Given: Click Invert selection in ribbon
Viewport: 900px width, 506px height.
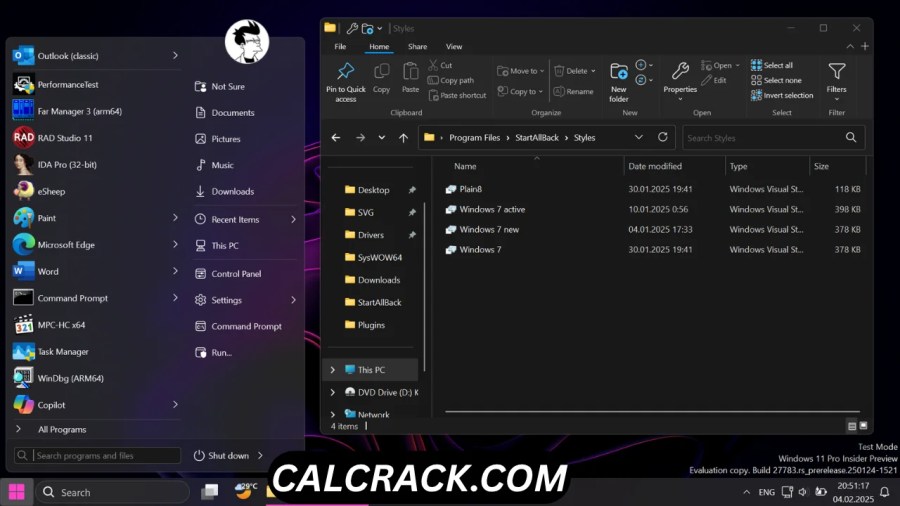Looking at the screenshot, I should 782,96.
